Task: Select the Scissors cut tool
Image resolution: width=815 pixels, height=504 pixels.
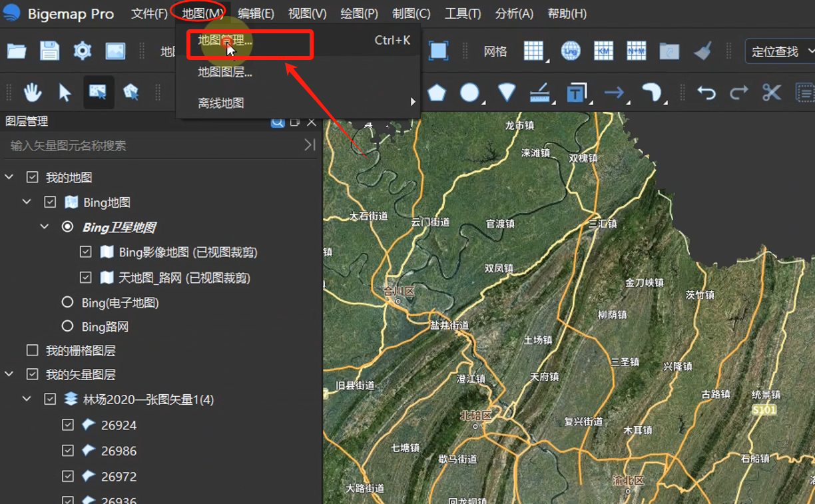Action: tap(770, 93)
